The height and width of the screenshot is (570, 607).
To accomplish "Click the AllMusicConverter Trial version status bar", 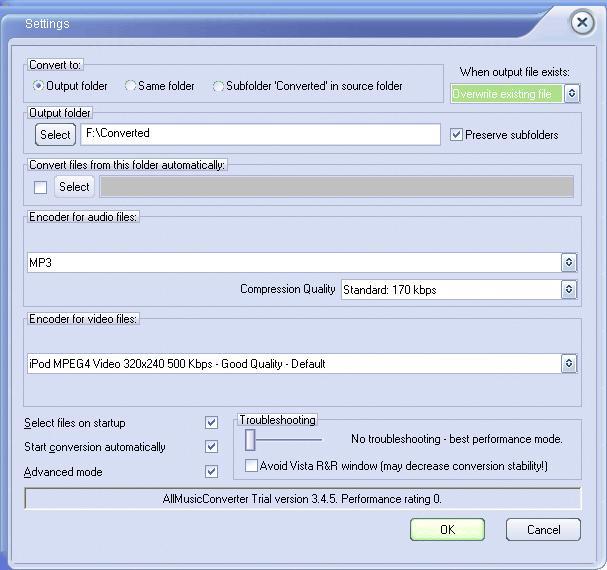I will click(x=302, y=499).
